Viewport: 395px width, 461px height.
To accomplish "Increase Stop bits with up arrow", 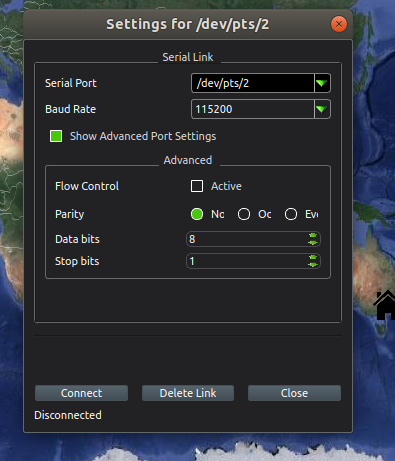I will click(x=313, y=258).
